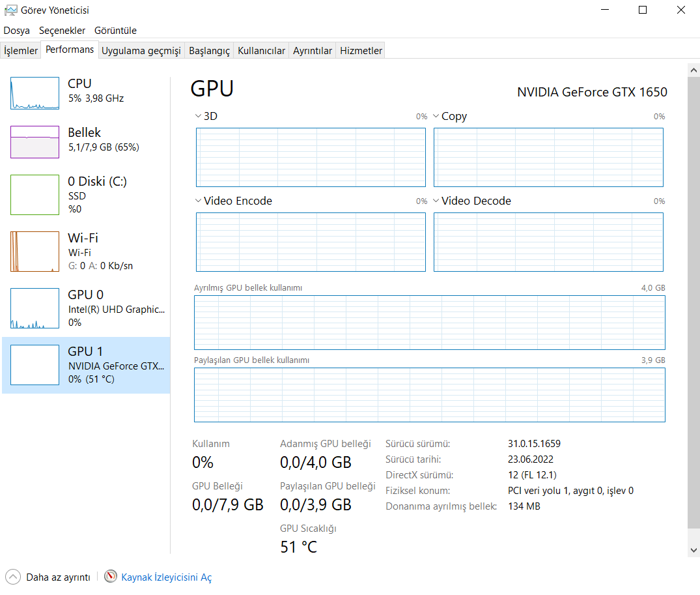
Task: Open the Video Decode engine dropdown
Action: point(436,201)
